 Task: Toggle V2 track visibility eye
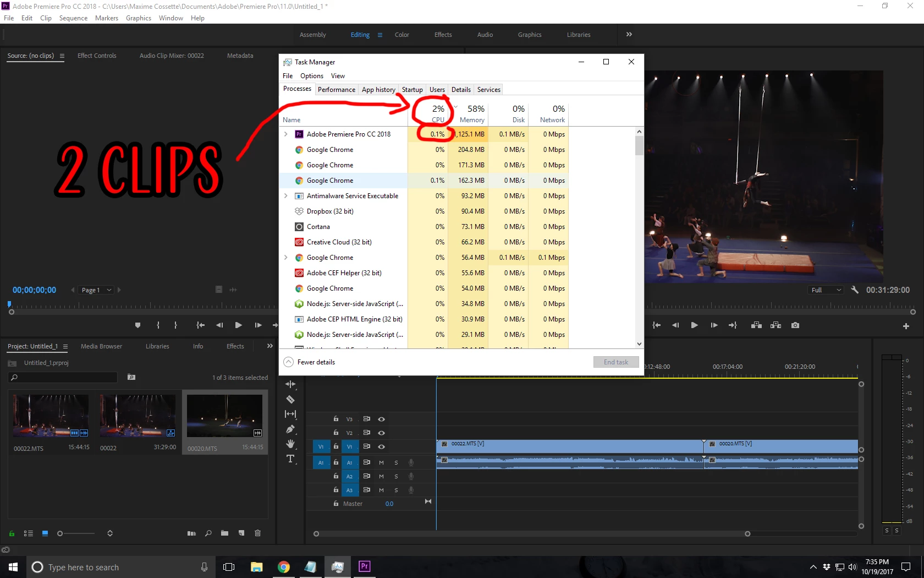tap(381, 433)
